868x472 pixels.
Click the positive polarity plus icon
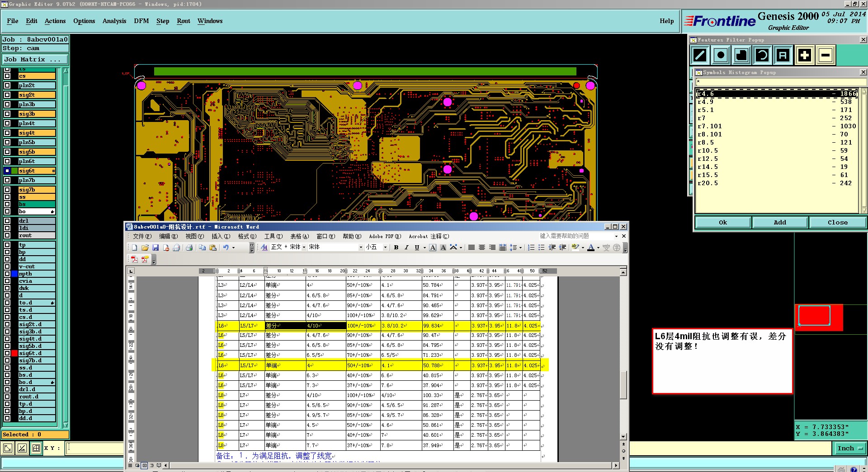click(x=804, y=55)
